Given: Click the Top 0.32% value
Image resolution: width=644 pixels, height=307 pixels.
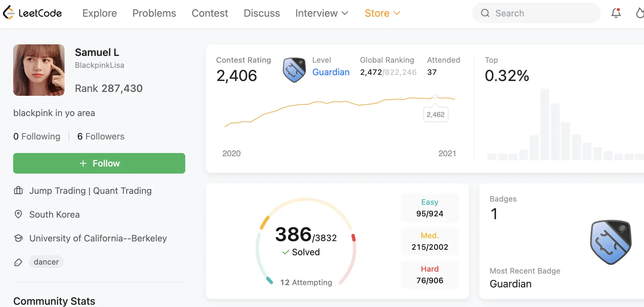Looking at the screenshot, I should coord(507,76).
